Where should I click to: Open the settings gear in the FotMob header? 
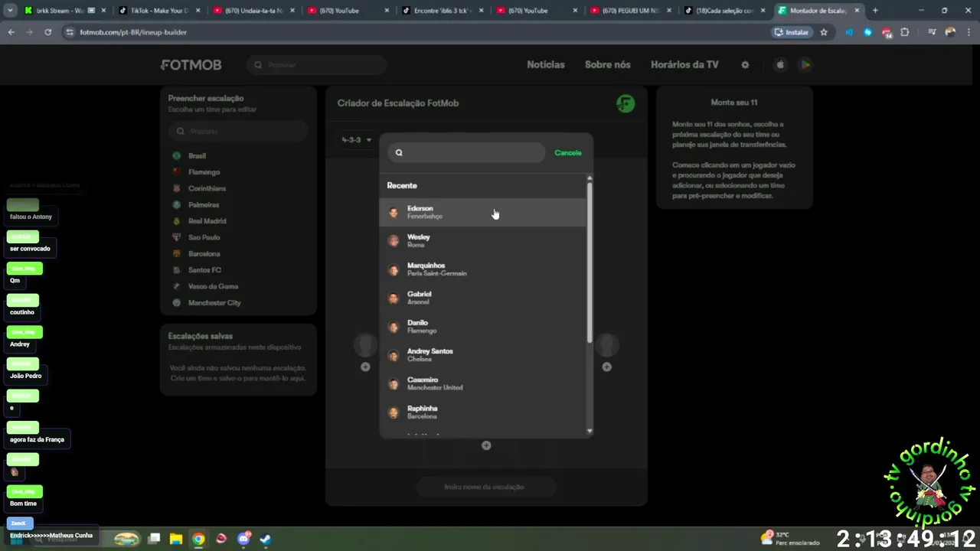(x=745, y=65)
